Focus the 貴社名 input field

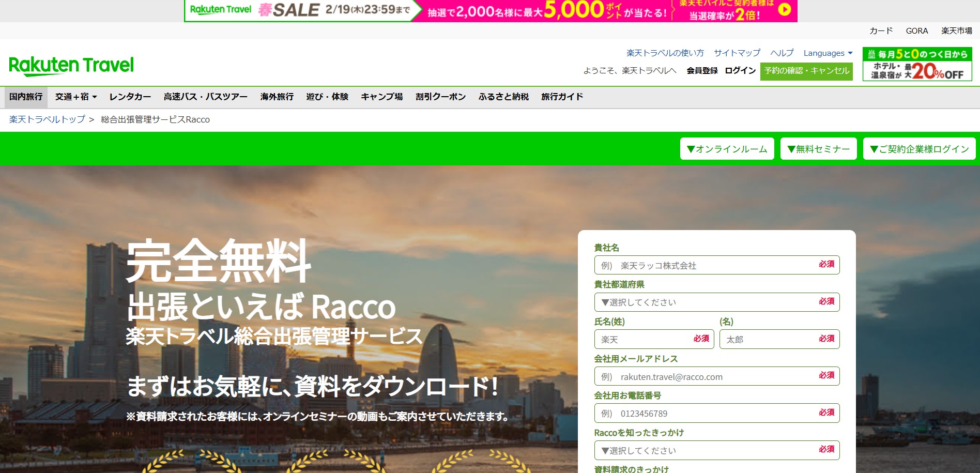[717, 265]
